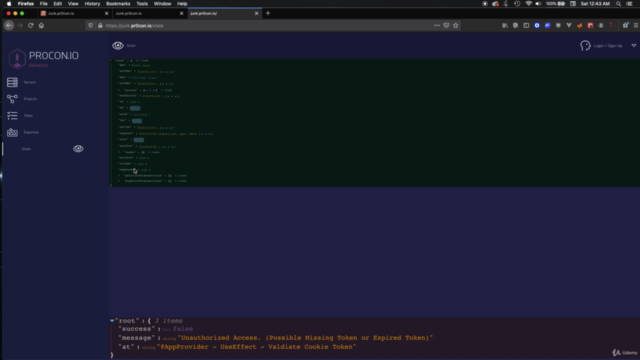Click the Login / Sign Up link
The width and height of the screenshot is (640, 360).
tap(608, 46)
